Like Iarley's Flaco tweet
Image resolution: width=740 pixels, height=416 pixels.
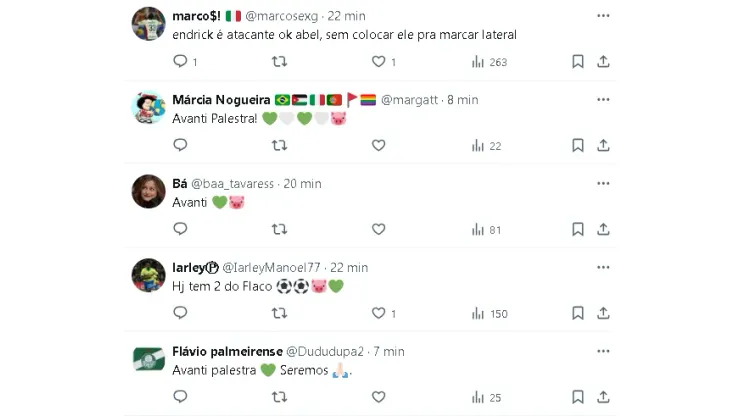tap(378, 314)
